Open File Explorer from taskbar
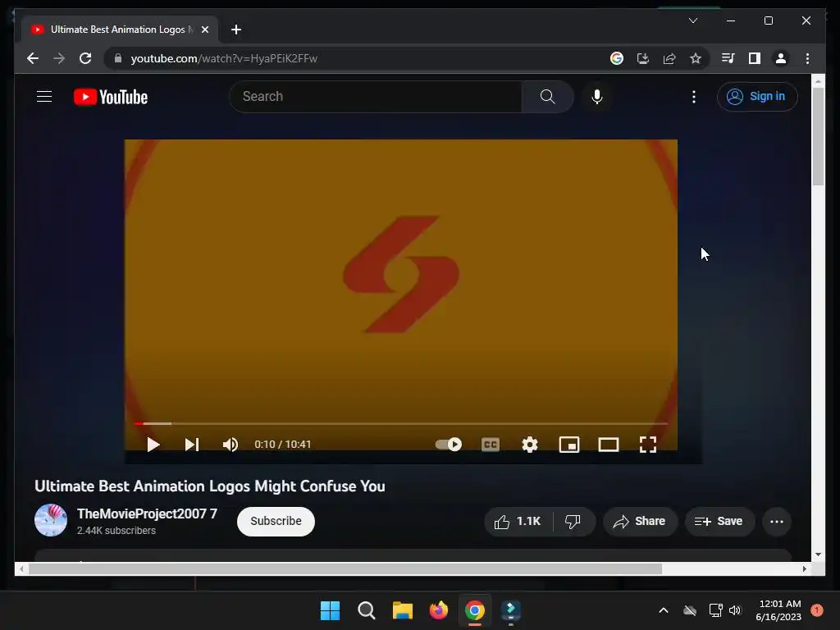This screenshot has height=630, width=840. pos(402,610)
